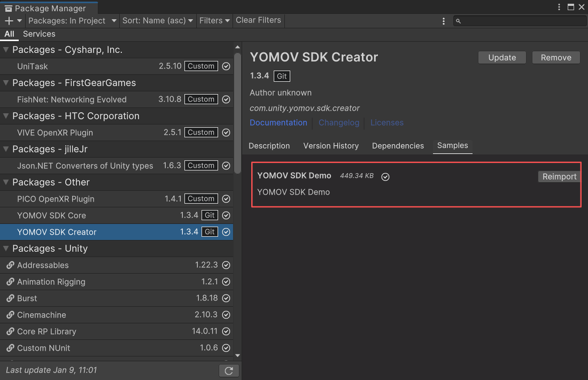Click installed checkmark for Addressables
This screenshot has width=588, height=380.
[x=226, y=265]
